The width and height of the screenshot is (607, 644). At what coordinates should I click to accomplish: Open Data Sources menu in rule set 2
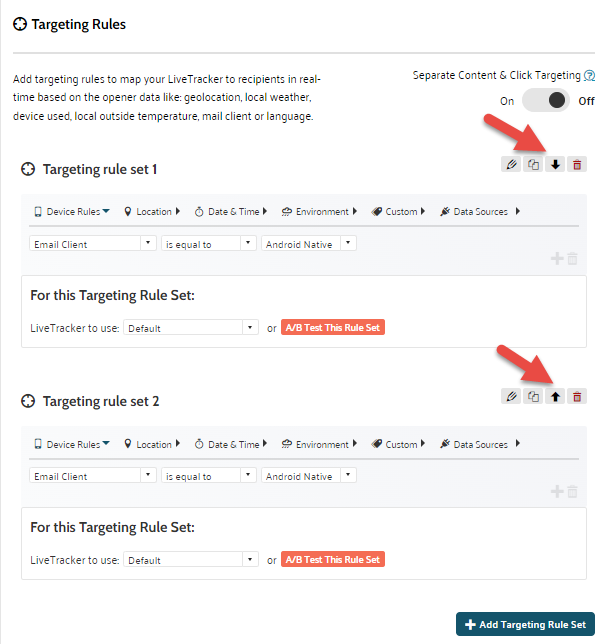coord(479,445)
